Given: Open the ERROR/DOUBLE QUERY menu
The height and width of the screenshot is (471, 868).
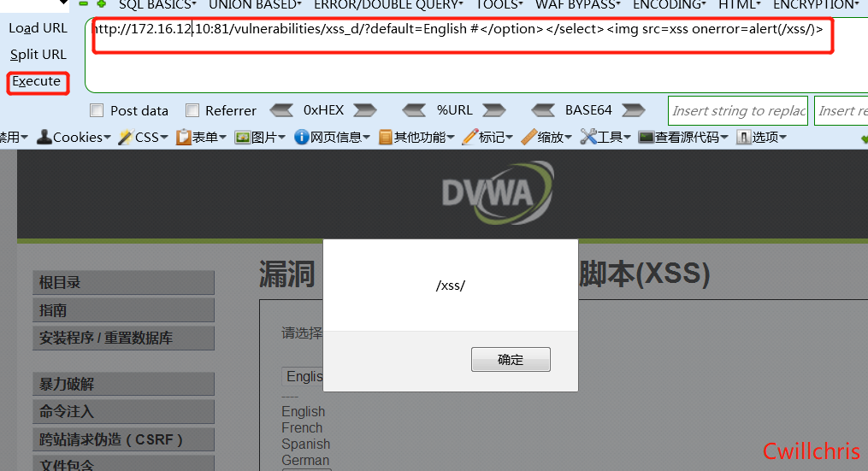Looking at the screenshot, I should click(388, 4).
